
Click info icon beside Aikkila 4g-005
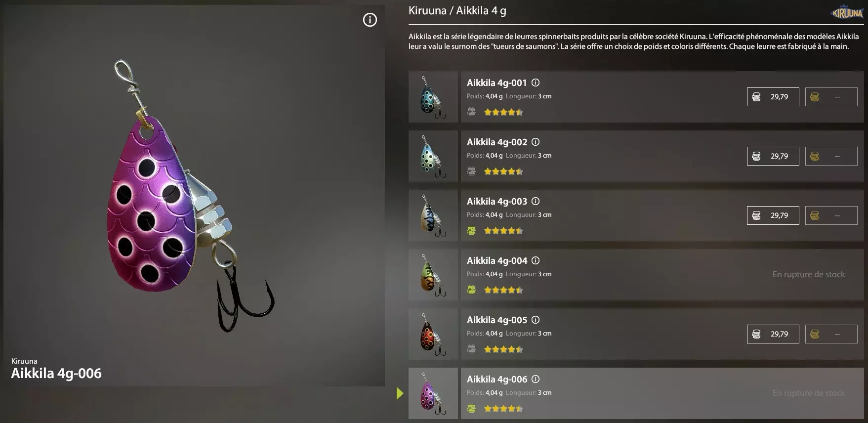pyautogui.click(x=536, y=320)
